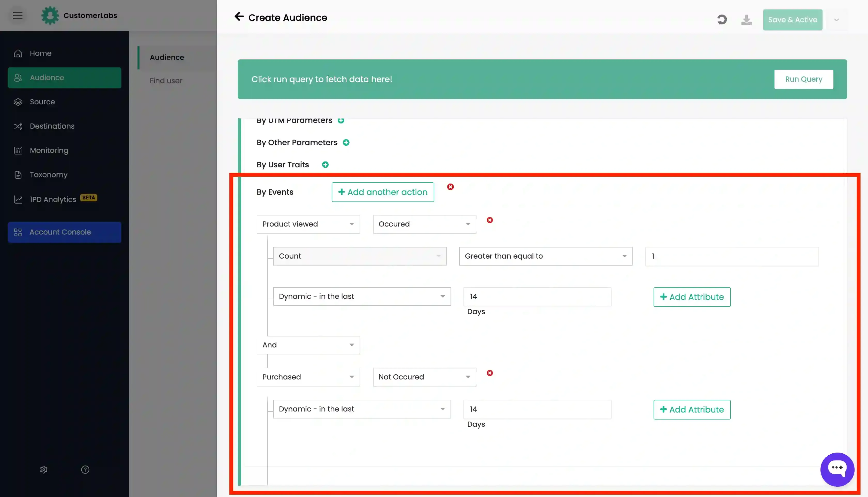Click the Save & Active button

click(793, 20)
